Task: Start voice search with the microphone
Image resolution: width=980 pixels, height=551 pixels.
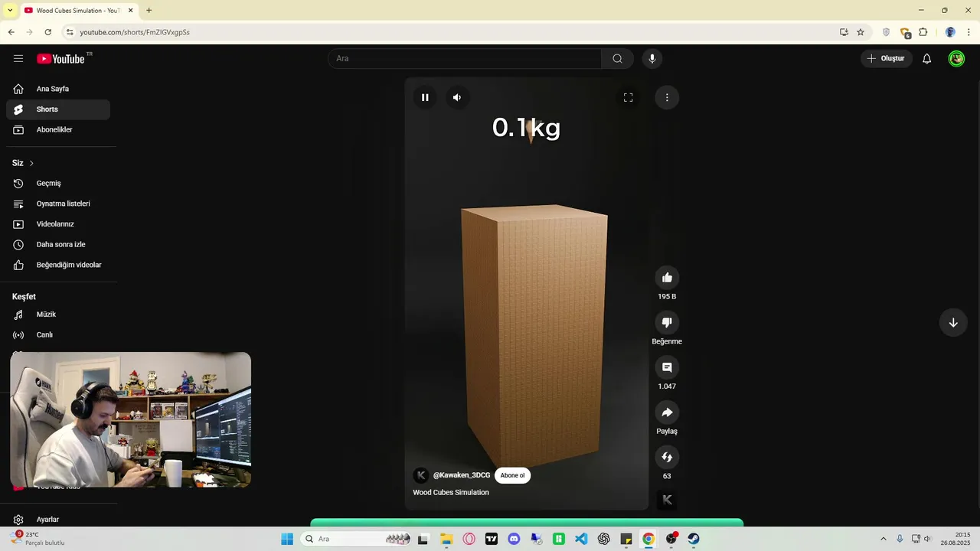Action: (652, 59)
